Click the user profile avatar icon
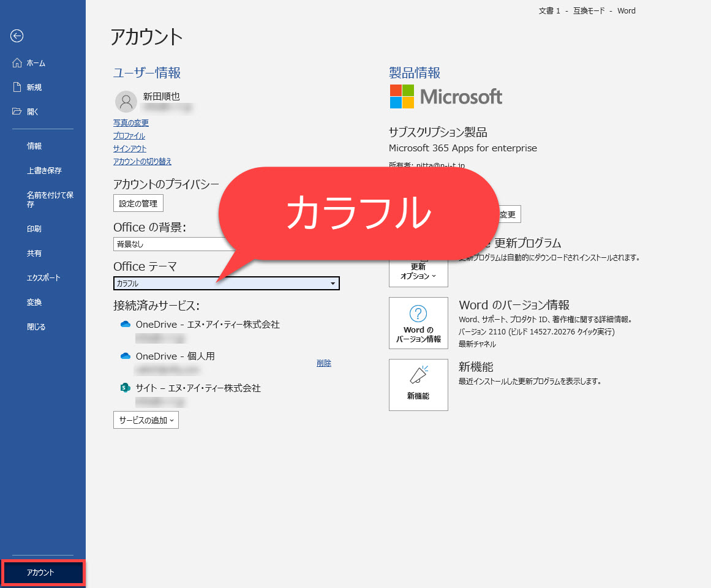The width and height of the screenshot is (711, 588). click(126, 102)
